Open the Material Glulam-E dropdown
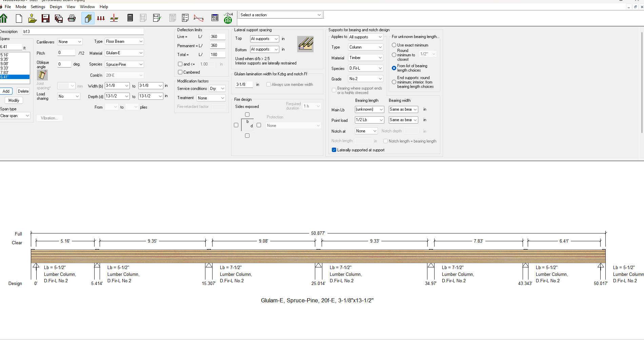Screen dimensions: 644x340 pos(124,53)
